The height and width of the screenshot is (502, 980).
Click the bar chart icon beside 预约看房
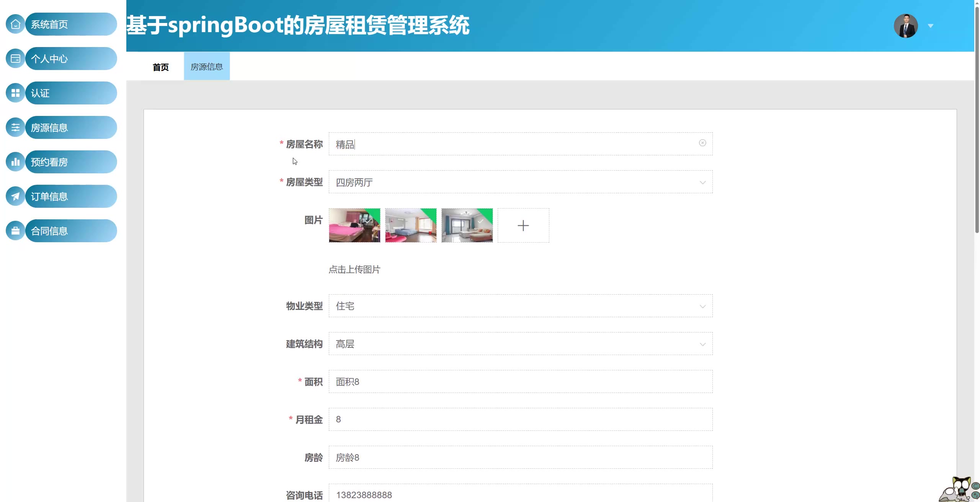point(15,162)
